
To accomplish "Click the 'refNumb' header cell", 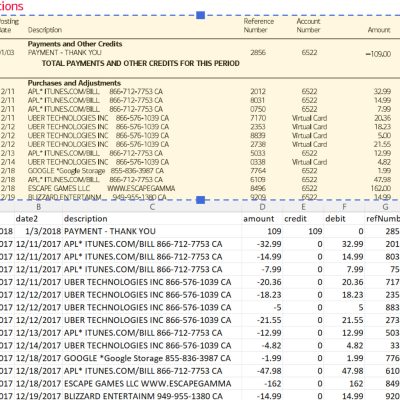I will coord(383,219).
